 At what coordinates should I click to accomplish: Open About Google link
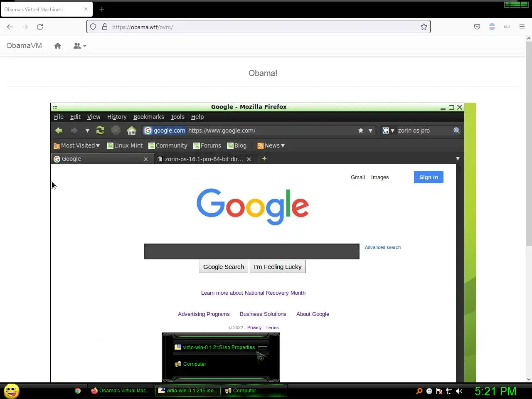coord(313,314)
